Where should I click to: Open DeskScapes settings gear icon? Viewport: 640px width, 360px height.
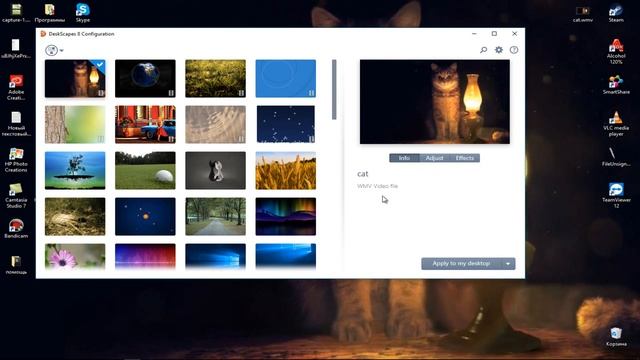(499, 50)
